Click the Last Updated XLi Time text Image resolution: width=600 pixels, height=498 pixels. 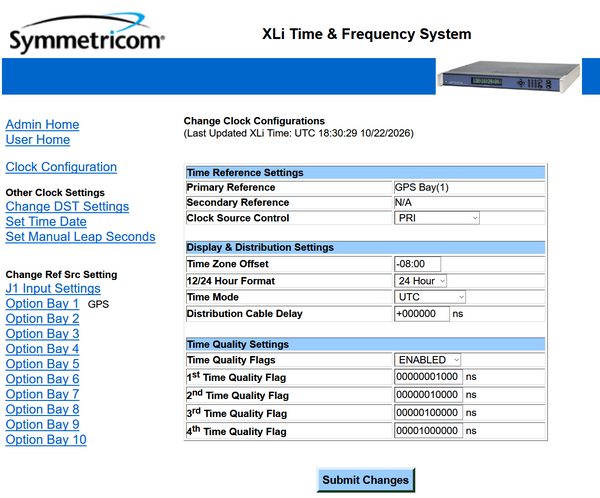tap(298, 133)
